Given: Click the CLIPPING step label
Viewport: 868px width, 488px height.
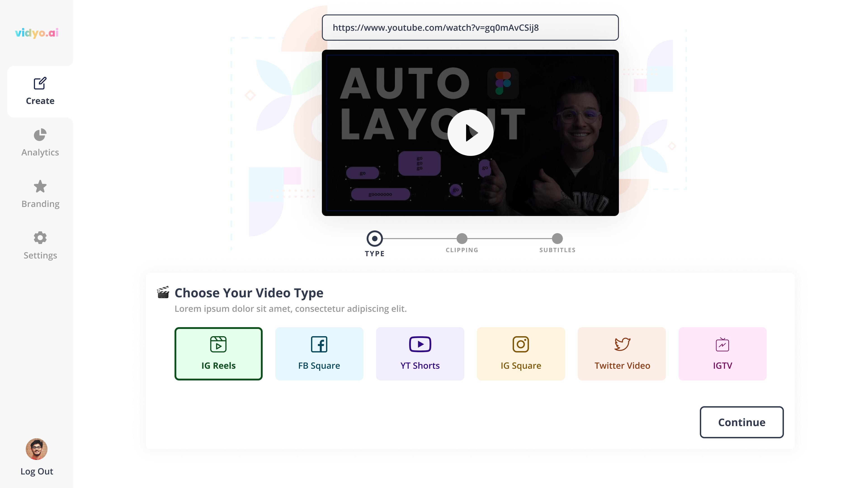Looking at the screenshot, I should pos(462,250).
